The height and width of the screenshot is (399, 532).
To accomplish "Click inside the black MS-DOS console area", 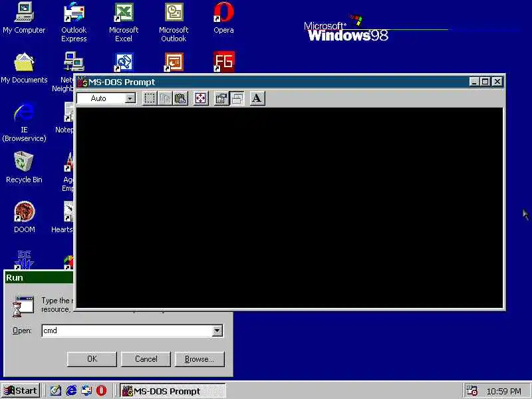I will 290,207.
